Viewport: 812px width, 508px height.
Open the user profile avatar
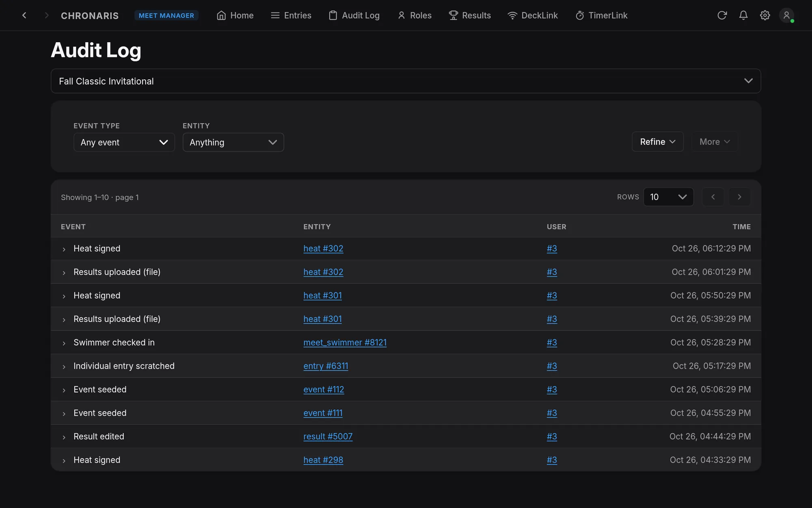point(786,15)
